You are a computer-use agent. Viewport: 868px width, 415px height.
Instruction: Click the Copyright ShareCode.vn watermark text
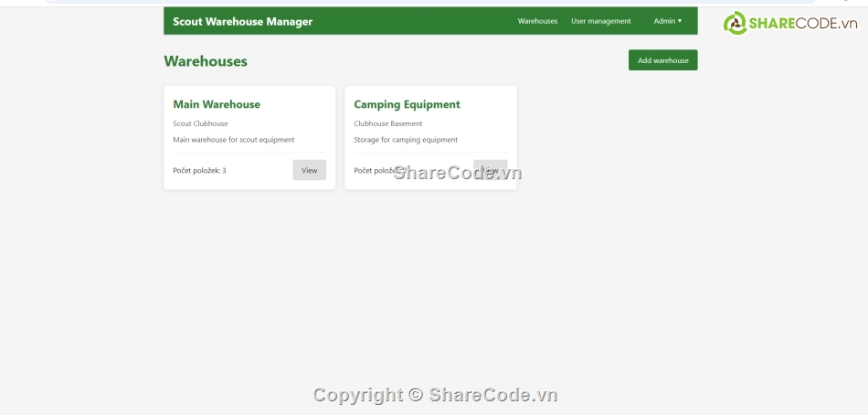[435, 395]
